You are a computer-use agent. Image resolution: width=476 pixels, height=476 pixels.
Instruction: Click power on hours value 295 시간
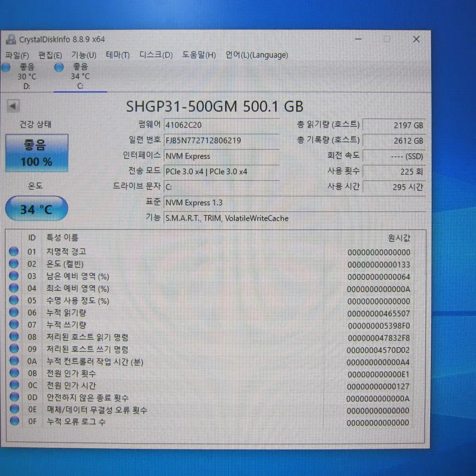[394, 187]
